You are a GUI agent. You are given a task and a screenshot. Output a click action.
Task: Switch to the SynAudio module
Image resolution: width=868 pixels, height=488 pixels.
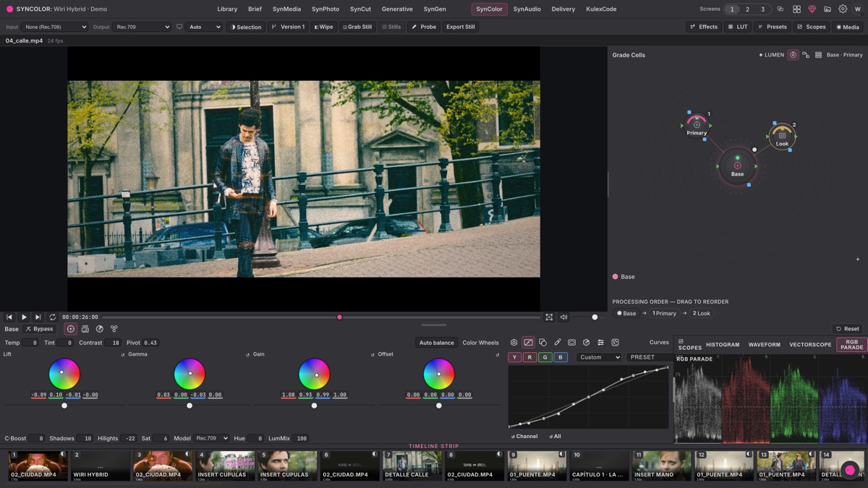(x=527, y=9)
